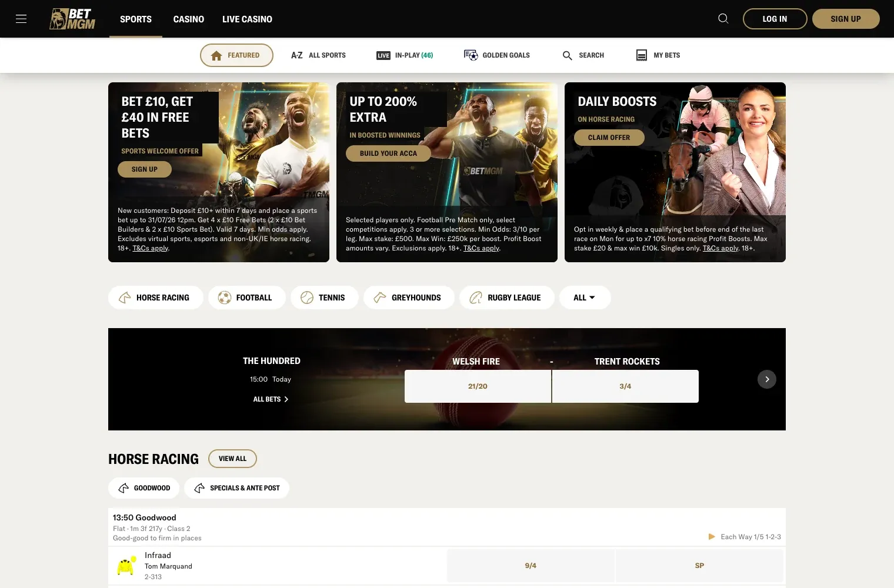Click the LIVE badge icon
Image resolution: width=894 pixels, height=588 pixels.
[383, 55]
